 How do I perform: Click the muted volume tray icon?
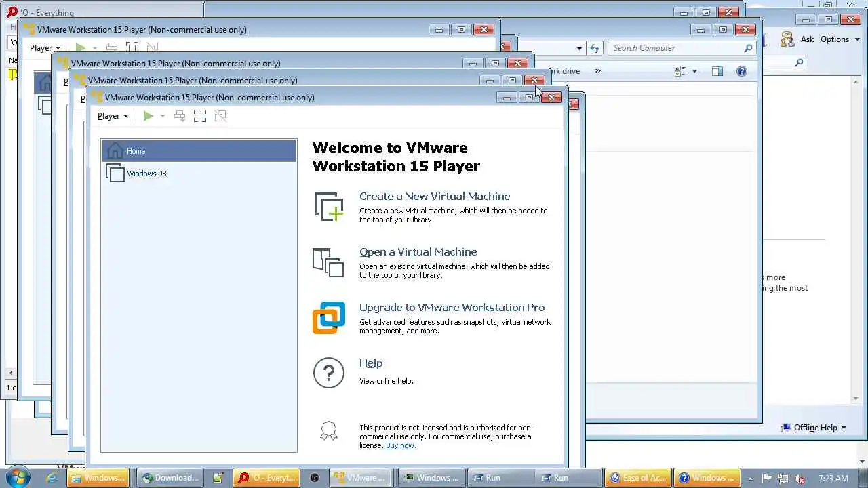point(800,479)
